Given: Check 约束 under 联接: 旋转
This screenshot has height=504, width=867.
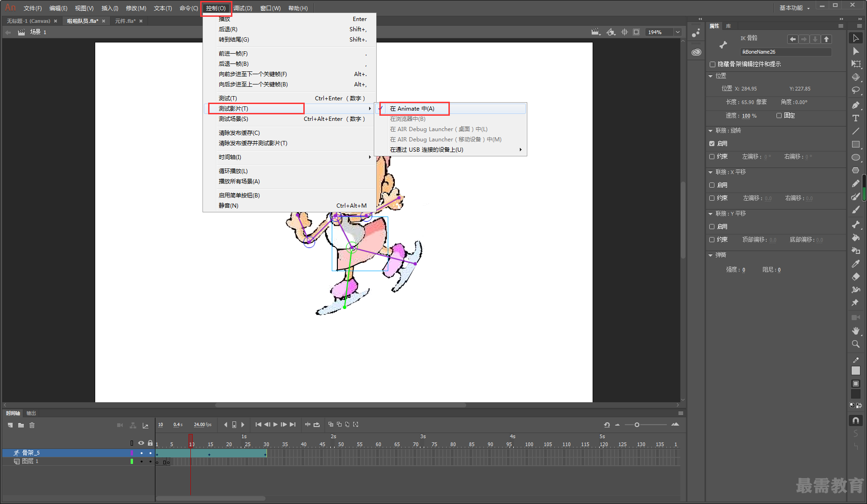Looking at the screenshot, I should click(712, 157).
